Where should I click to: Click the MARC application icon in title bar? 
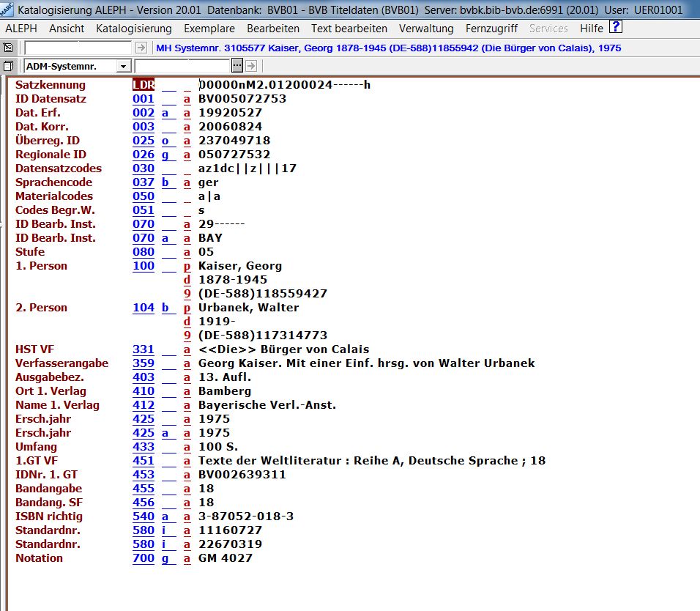pos(7,10)
